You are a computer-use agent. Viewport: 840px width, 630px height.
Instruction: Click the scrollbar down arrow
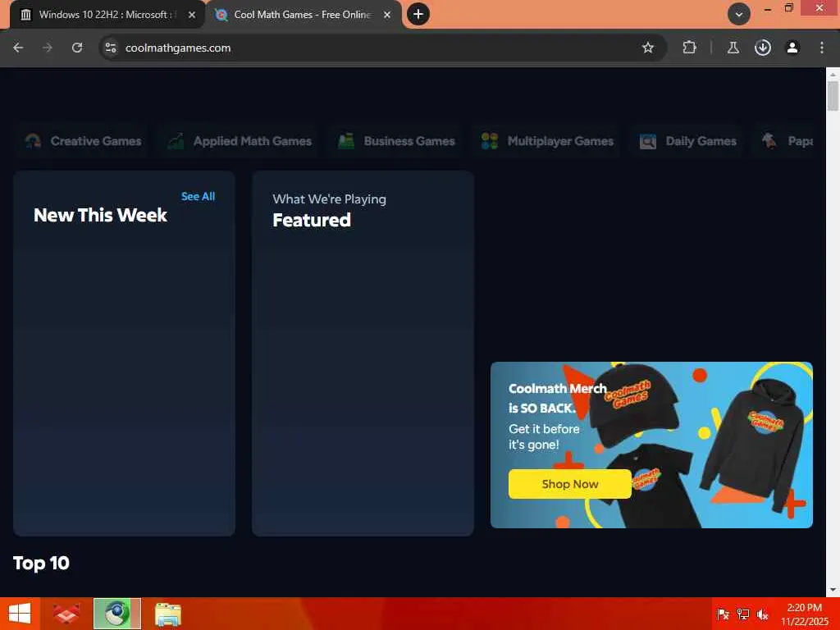click(833, 590)
